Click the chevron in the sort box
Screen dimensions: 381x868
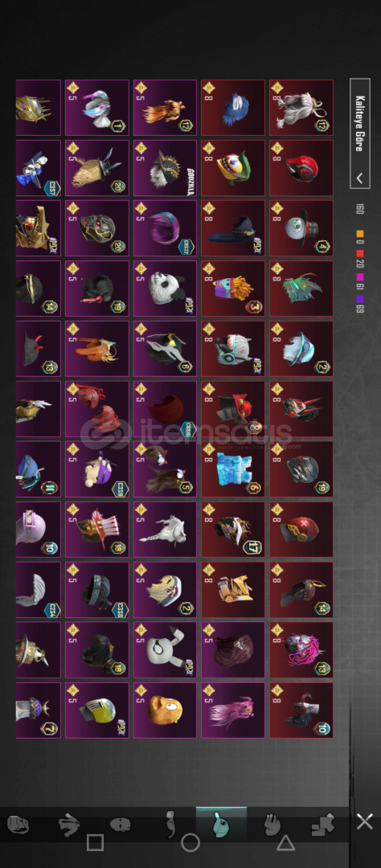tap(360, 178)
